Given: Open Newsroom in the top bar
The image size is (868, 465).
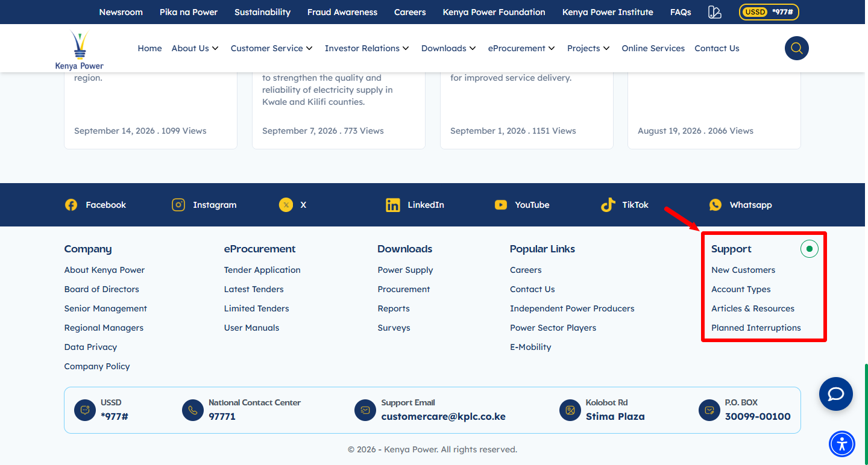Looking at the screenshot, I should point(121,12).
